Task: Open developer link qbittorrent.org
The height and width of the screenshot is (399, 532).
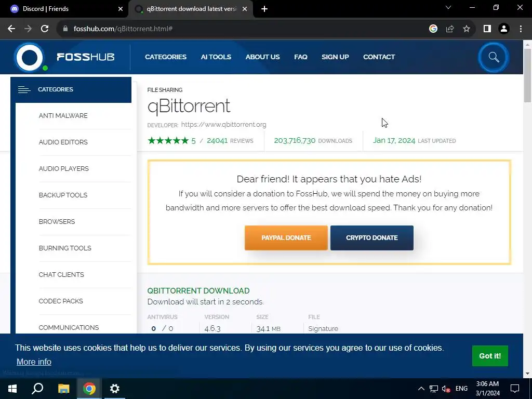Action: click(223, 125)
